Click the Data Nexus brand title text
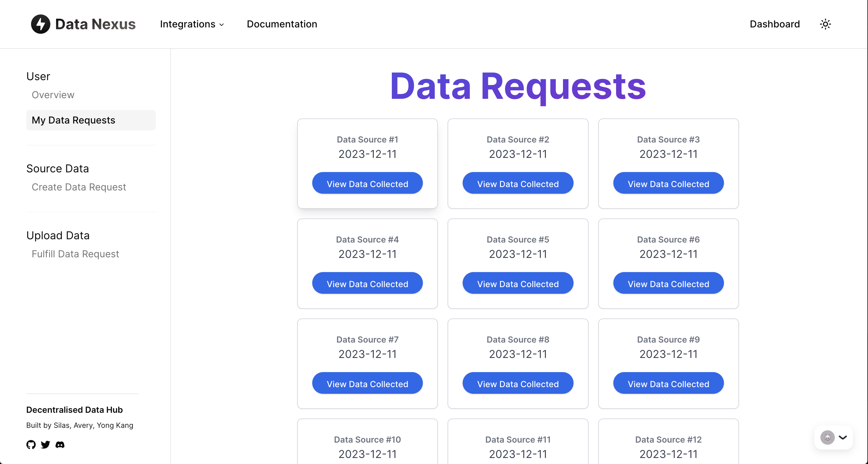The image size is (868, 464). click(x=95, y=24)
